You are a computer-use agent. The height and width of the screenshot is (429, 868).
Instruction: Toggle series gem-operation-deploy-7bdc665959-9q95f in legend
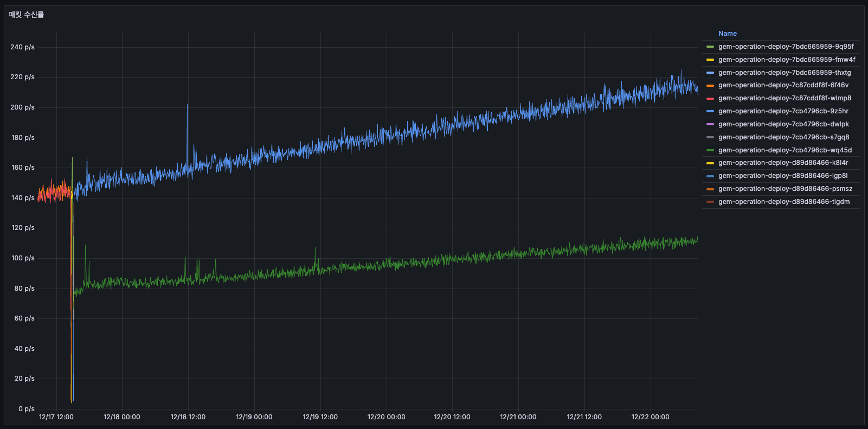tap(786, 47)
